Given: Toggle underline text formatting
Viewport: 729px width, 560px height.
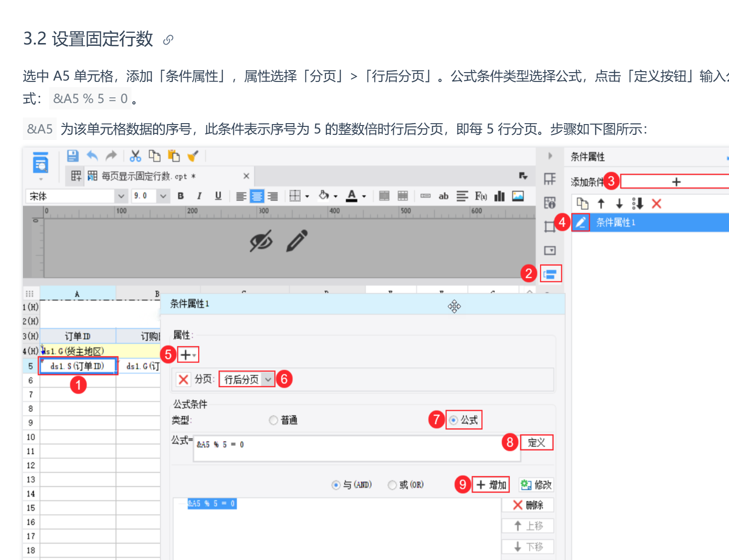Looking at the screenshot, I should pyautogui.click(x=218, y=196).
